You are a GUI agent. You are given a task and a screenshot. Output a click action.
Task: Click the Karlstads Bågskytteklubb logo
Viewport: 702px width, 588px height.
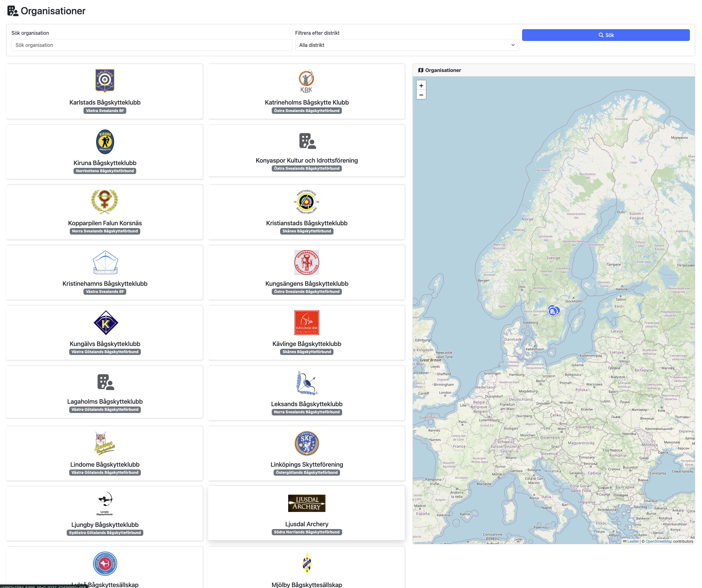click(105, 80)
